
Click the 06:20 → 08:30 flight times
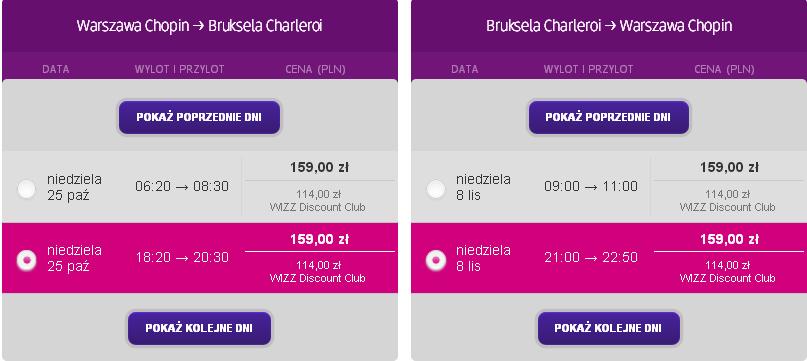182,186
